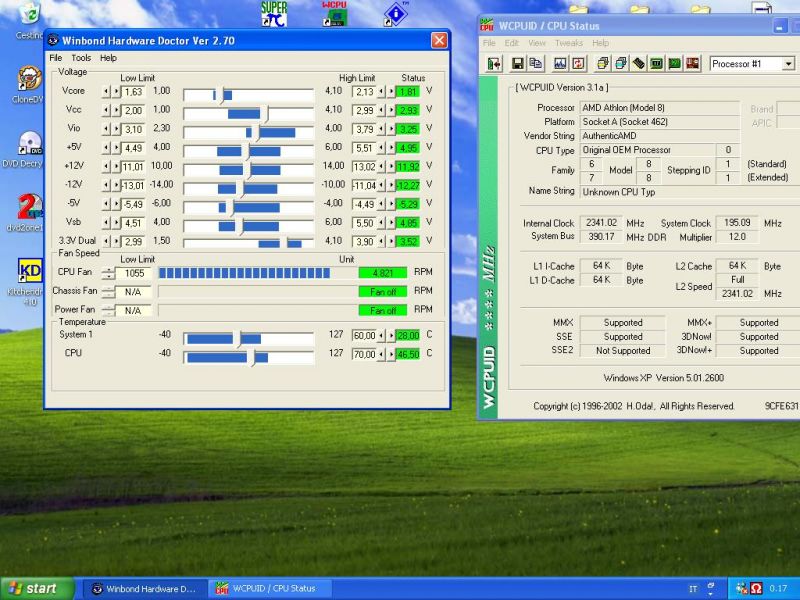Click the processor name 'AMD Athlon (Model 8)'
800x600 pixels.
pyautogui.click(x=623, y=108)
